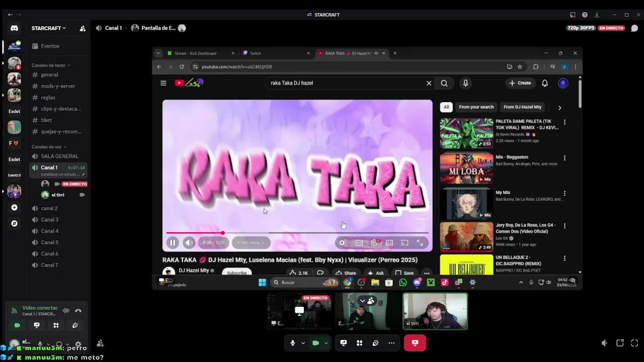Open options menu for Mix - Reggaeton video

tap(565, 158)
